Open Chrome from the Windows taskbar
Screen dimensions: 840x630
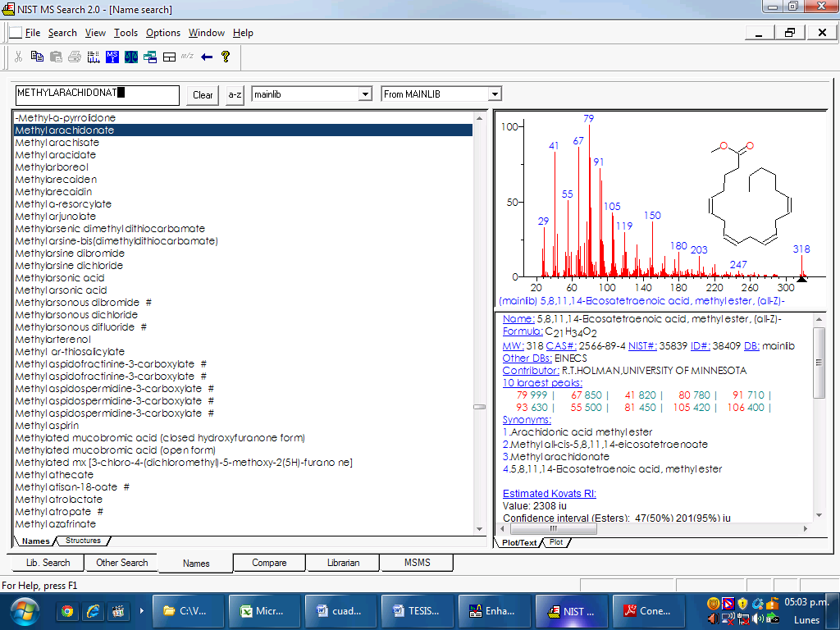pyautogui.click(x=67, y=610)
